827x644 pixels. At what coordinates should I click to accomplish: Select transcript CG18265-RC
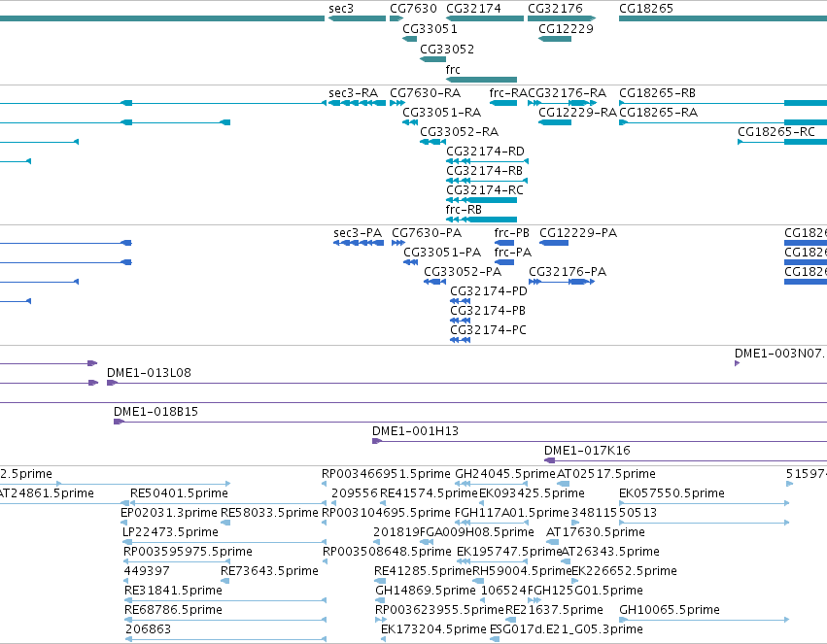click(782, 142)
